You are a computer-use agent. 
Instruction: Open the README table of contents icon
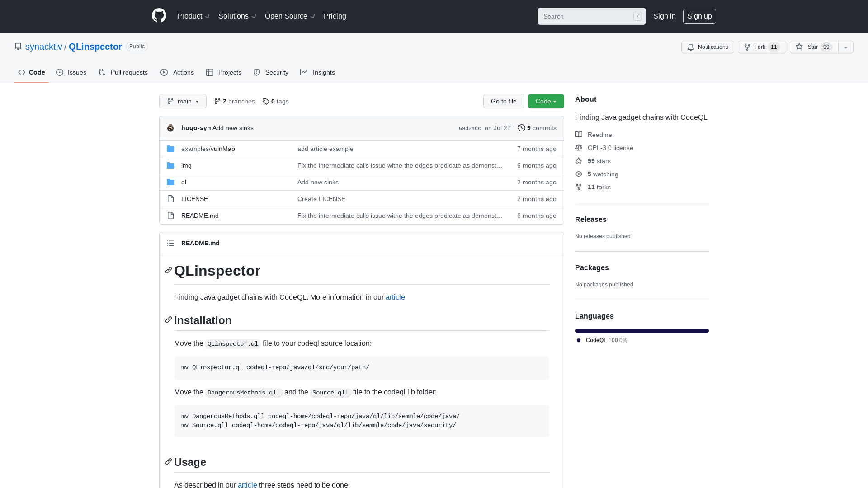[x=170, y=243]
